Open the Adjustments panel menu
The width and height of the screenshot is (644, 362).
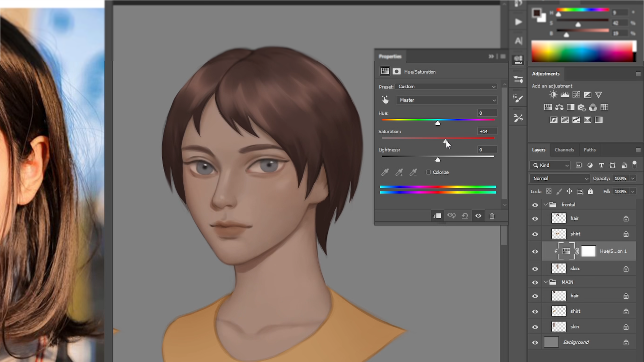[638, 74]
